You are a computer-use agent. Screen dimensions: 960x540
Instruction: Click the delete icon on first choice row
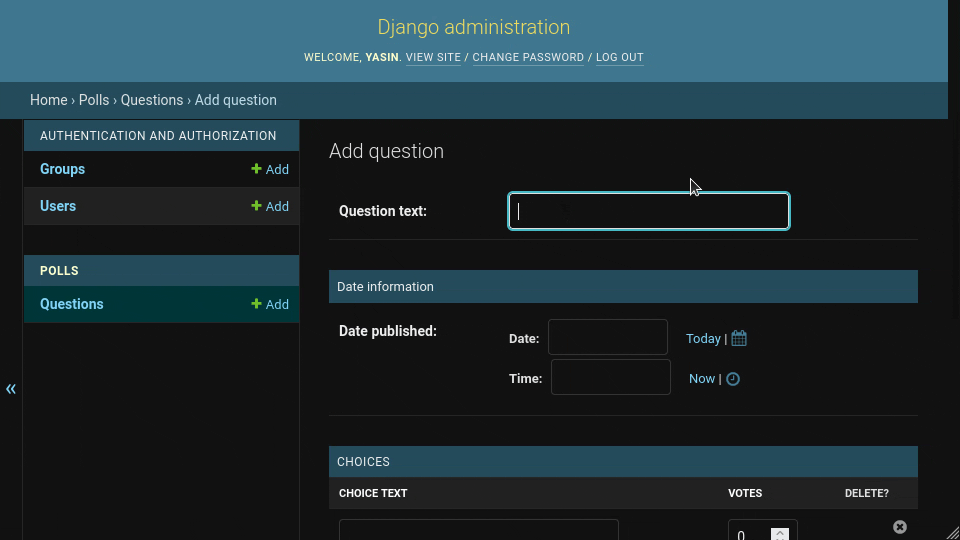point(899,527)
